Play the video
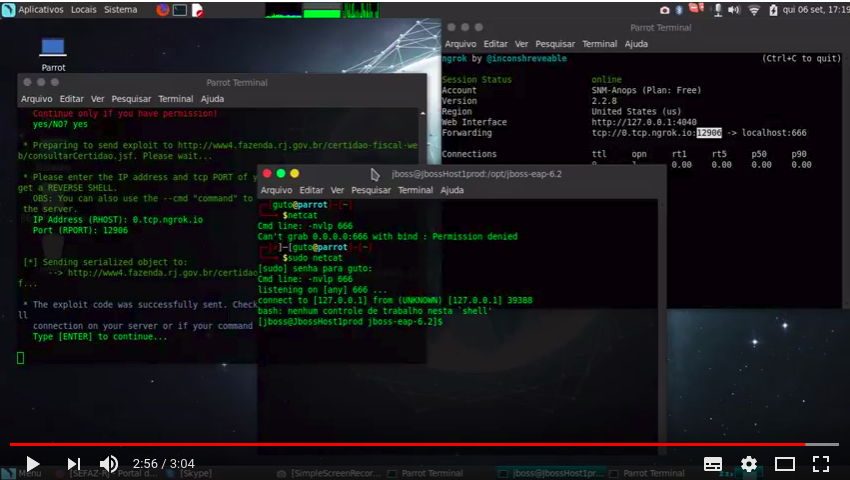Viewport: 850px width, 480px height. (x=33, y=464)
